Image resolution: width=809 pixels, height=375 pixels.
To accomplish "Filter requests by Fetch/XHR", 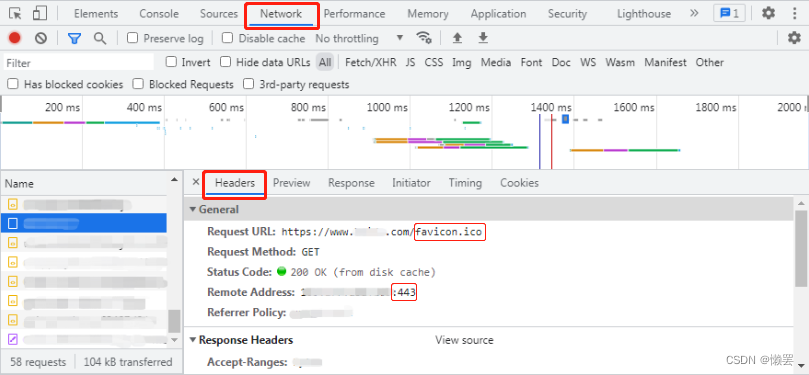I will click(370, 62).
